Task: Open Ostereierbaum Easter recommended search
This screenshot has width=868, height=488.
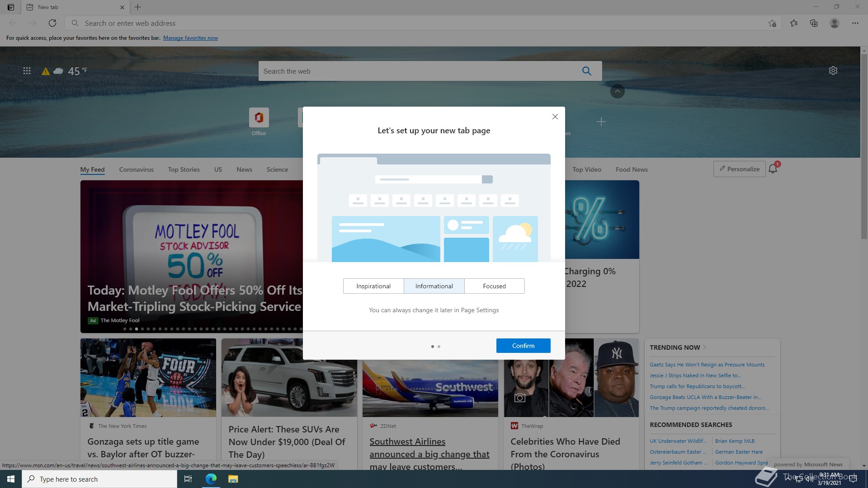Action: pos(678,452)
